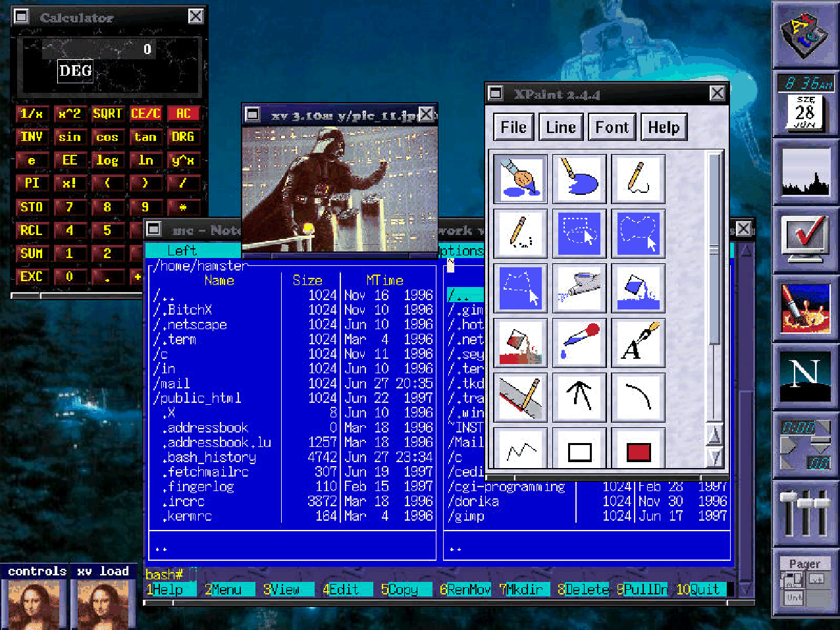Open the system load graph dock applet

click(x=806, y=172)
